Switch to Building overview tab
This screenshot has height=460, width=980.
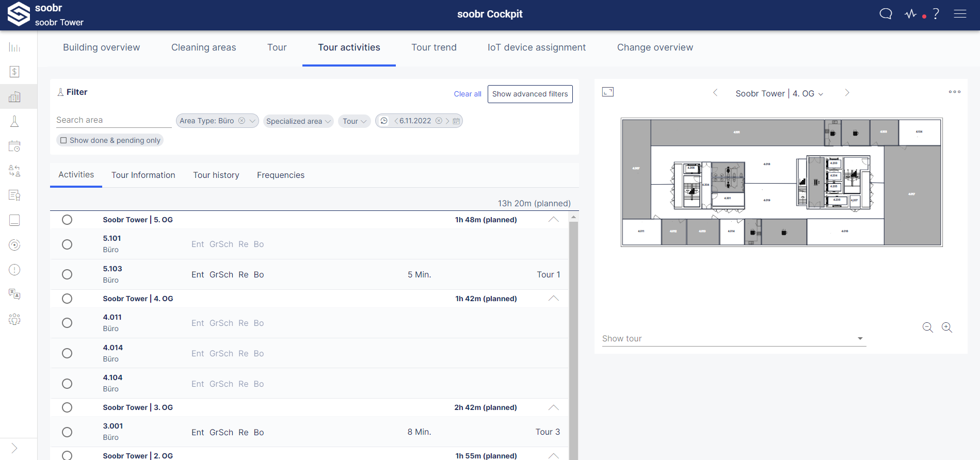[101, 47]
